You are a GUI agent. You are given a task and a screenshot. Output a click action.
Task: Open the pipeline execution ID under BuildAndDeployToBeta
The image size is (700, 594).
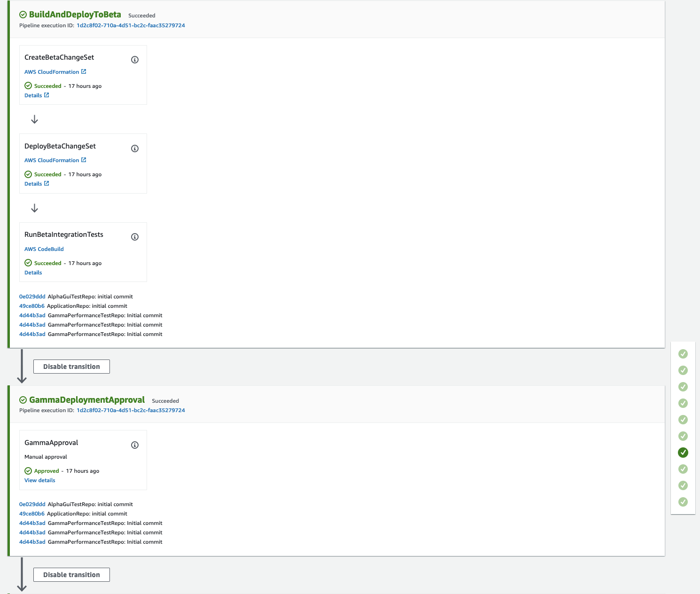131,25
